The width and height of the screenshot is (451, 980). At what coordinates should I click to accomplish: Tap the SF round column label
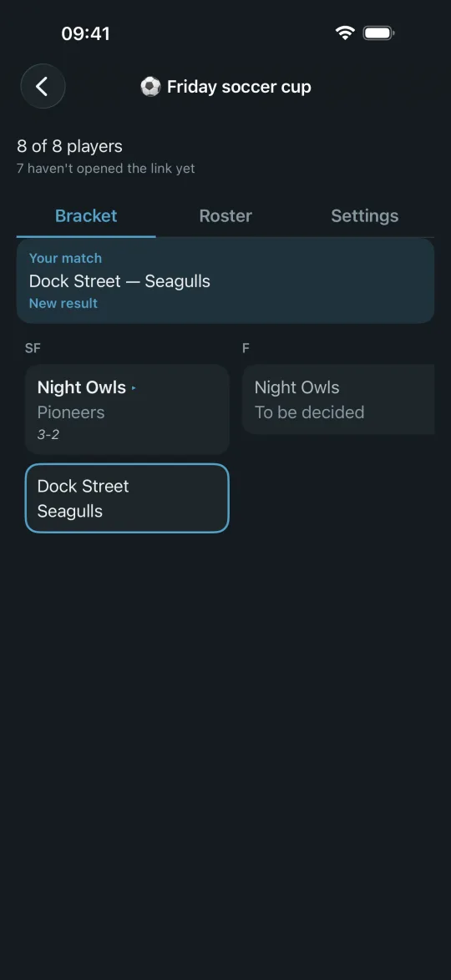33,348
